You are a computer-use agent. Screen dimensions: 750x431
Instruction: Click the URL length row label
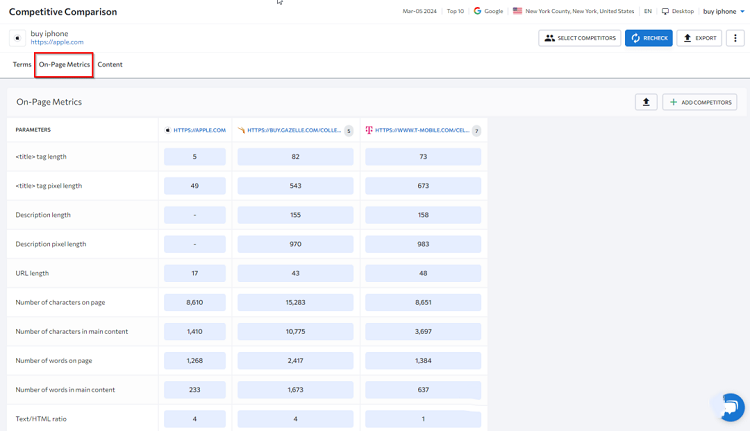pos(32,273)
